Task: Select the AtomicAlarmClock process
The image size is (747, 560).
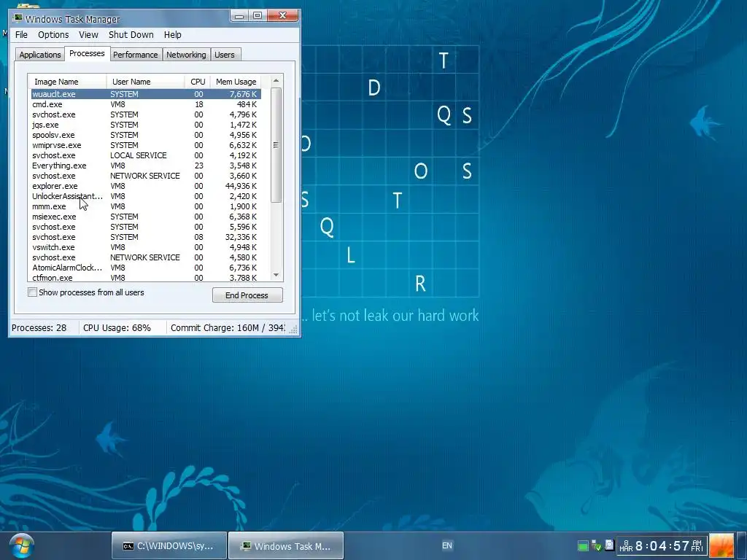Action: coord(146,268)
